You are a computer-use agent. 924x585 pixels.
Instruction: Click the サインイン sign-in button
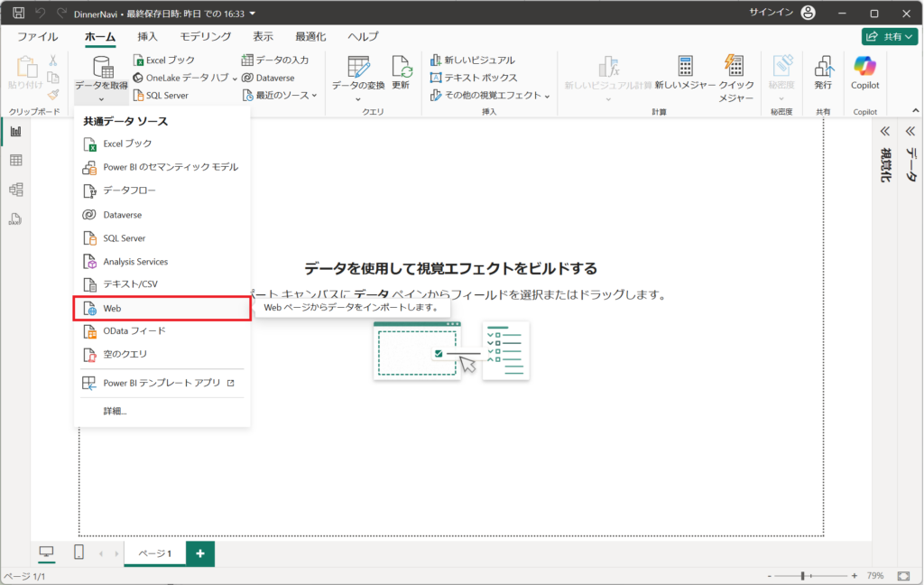771,13
